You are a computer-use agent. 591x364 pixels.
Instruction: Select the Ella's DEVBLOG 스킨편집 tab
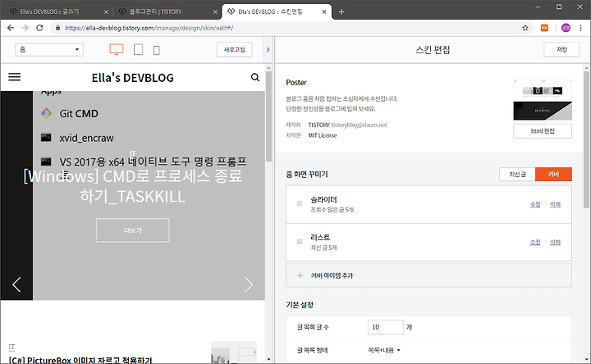tap(277, 12)
